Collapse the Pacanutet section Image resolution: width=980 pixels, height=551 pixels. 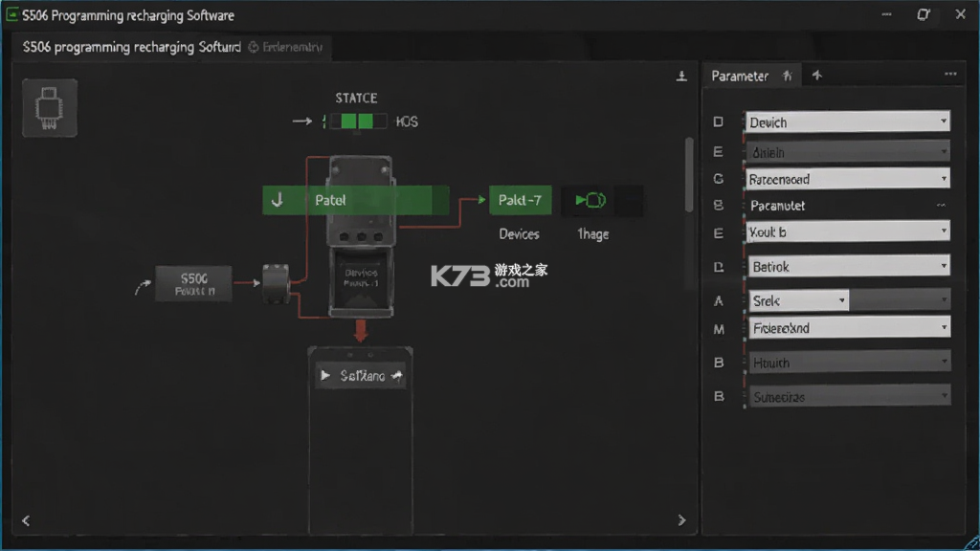pos(941,206)
